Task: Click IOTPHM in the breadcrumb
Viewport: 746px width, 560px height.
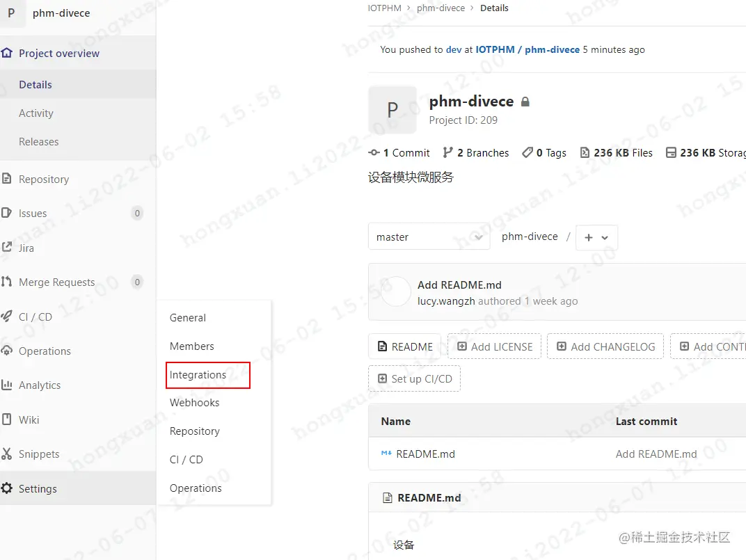Action: pyautogui.click(x=384, y=8)
